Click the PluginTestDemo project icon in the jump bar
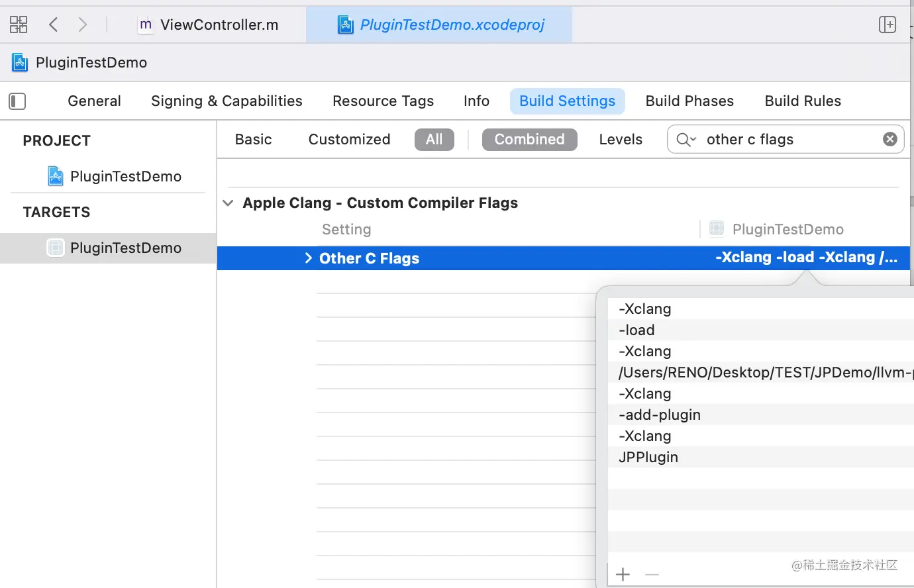 pyautogui.click(x=20, y=62)
